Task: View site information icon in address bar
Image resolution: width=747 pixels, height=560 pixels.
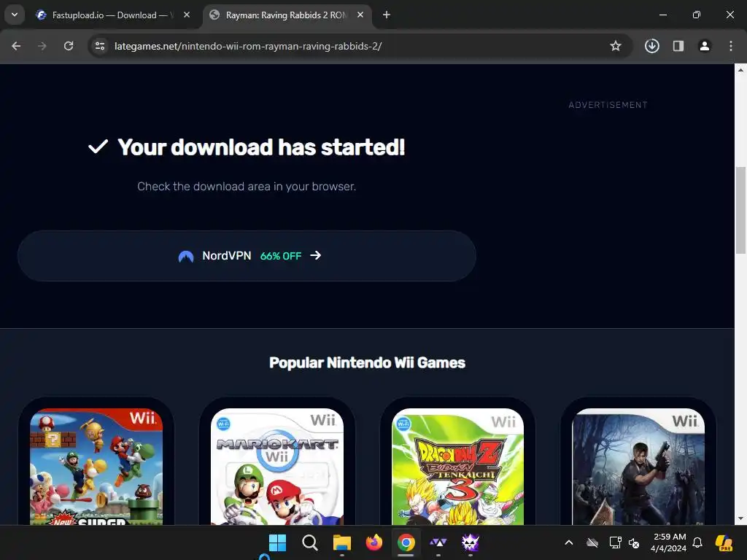Action: pyautogui.click(x=100, y=46)
